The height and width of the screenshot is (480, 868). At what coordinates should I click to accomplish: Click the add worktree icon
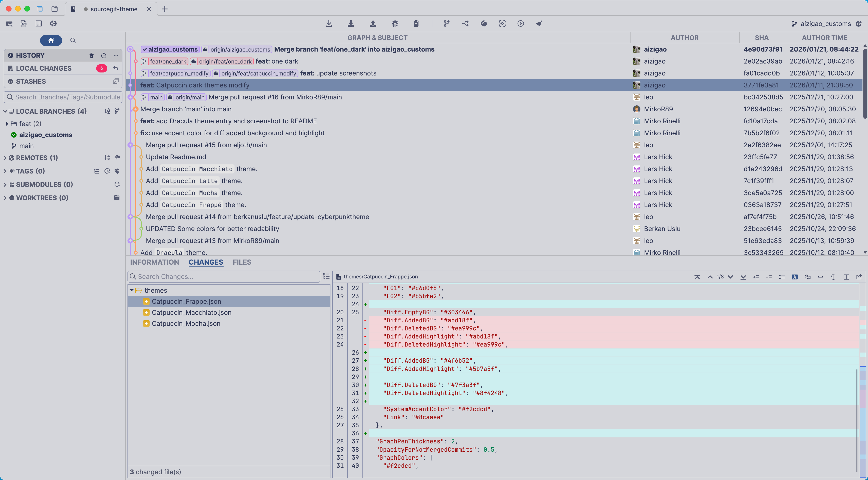pos(117,198)
